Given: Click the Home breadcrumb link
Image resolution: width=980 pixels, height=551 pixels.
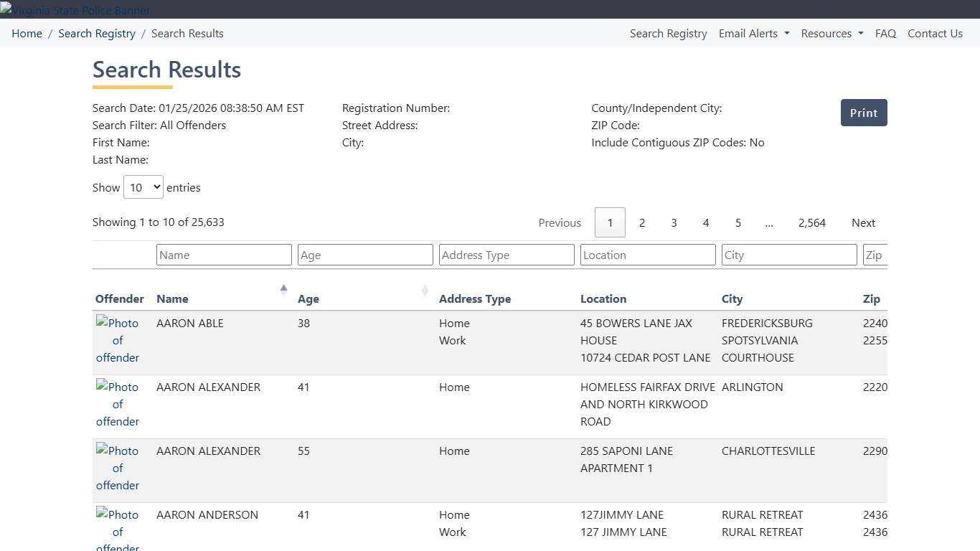Looking at the screenshot, I should [x=27, y=33].
